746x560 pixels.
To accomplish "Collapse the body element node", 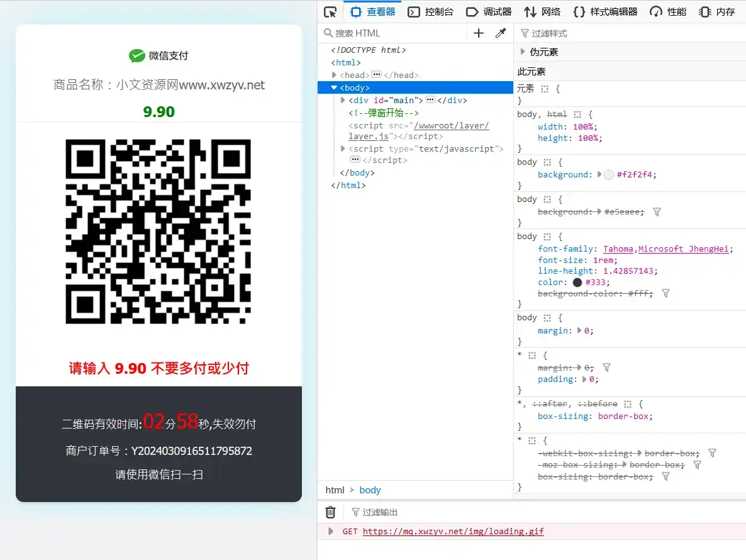I will pos(334,87).
